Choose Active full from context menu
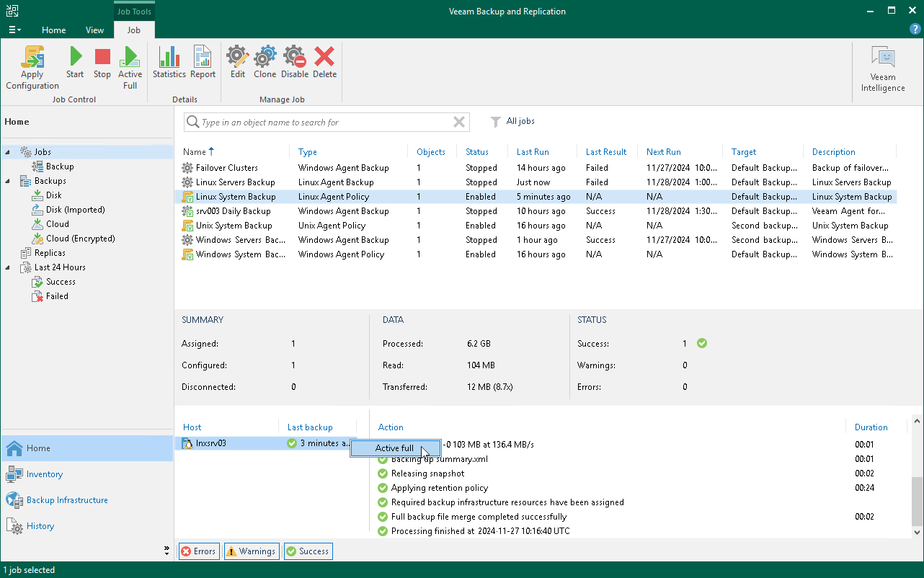The width and height of the screenshot is (924, 578). (x=394, y=448)
